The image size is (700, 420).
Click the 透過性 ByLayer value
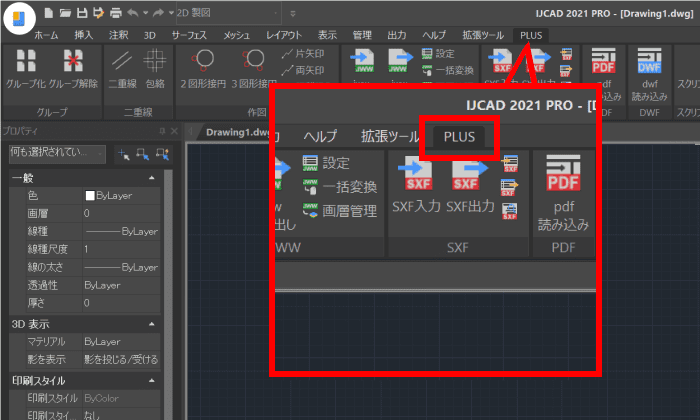[x=121, y=285]
